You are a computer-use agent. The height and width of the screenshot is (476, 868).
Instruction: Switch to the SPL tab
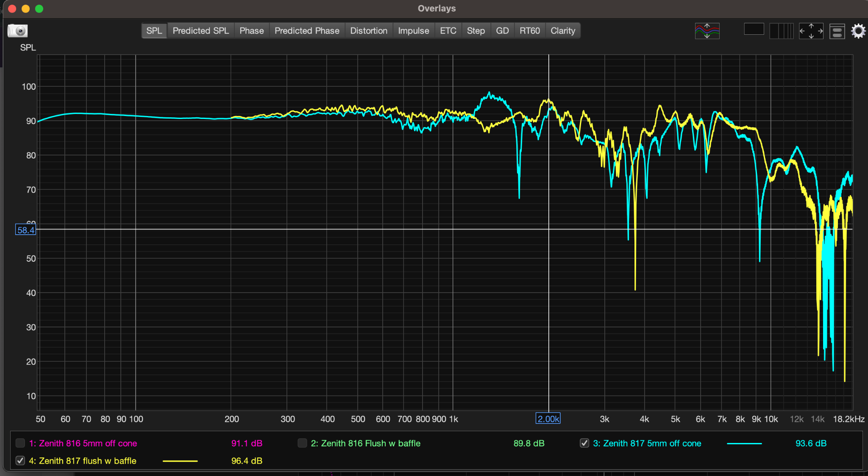click(154, 30)
